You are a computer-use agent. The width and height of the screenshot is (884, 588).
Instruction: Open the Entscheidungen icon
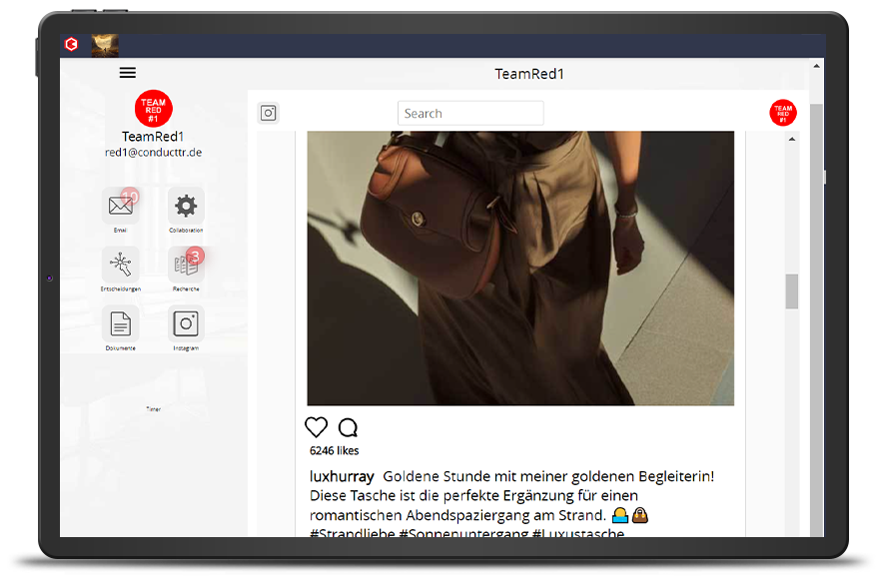point(121,265)
